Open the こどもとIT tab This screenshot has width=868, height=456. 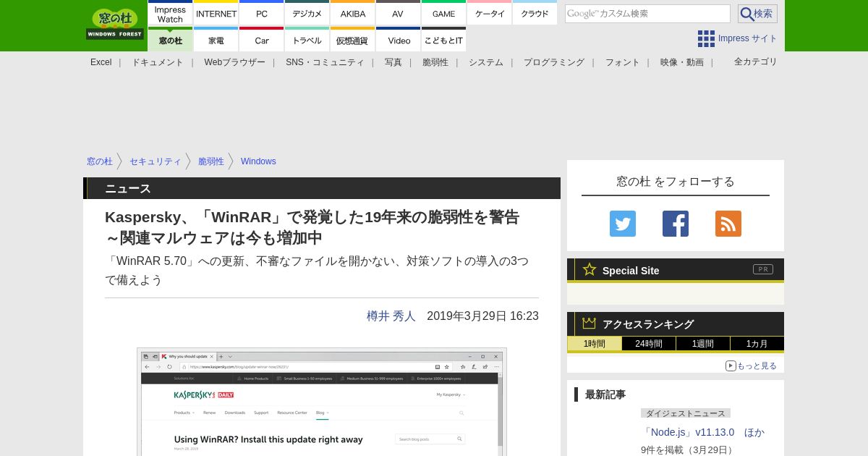[443, 40]
